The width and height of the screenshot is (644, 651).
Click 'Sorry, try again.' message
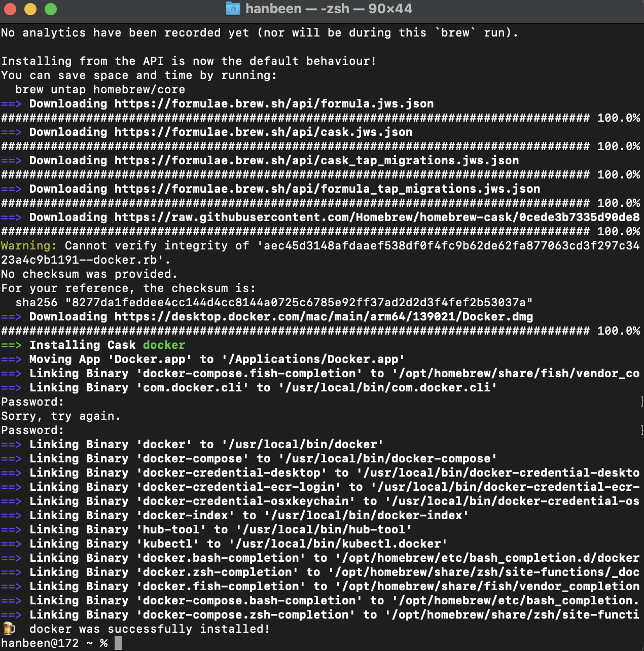[61, 416]
